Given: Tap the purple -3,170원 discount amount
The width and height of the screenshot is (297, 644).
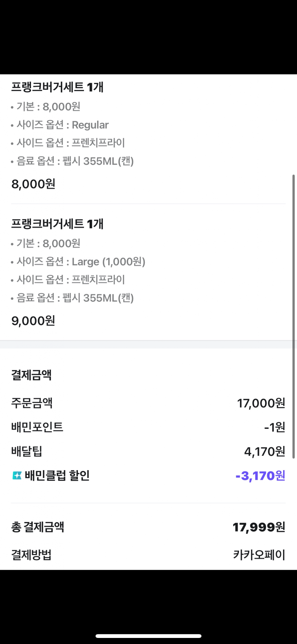Looking at the screenshot, I should 260,475.
